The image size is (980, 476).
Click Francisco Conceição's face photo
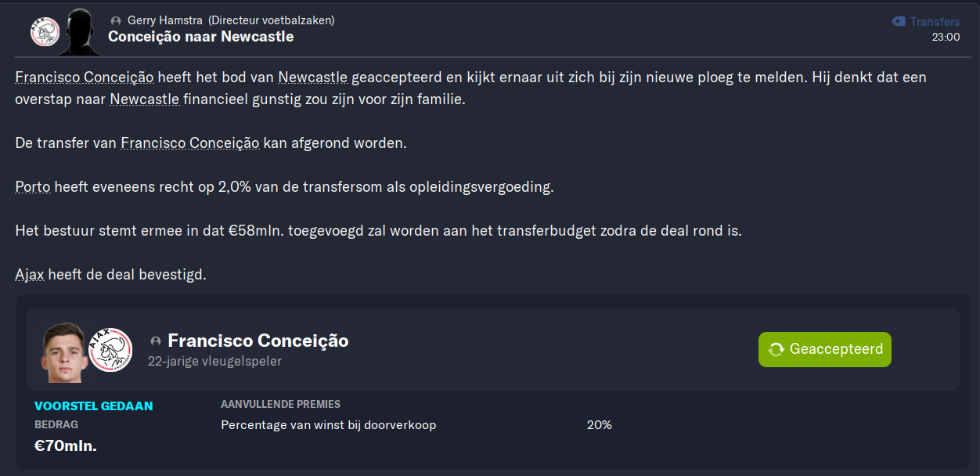point(64,351)
